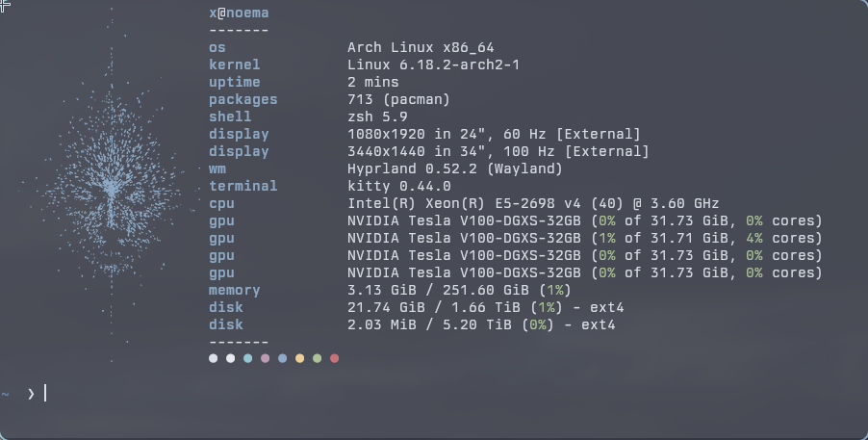Click the Intel Xeon E5-2698 v4 value
This screenshot has width=868, height=440.
tap(533, 203)
